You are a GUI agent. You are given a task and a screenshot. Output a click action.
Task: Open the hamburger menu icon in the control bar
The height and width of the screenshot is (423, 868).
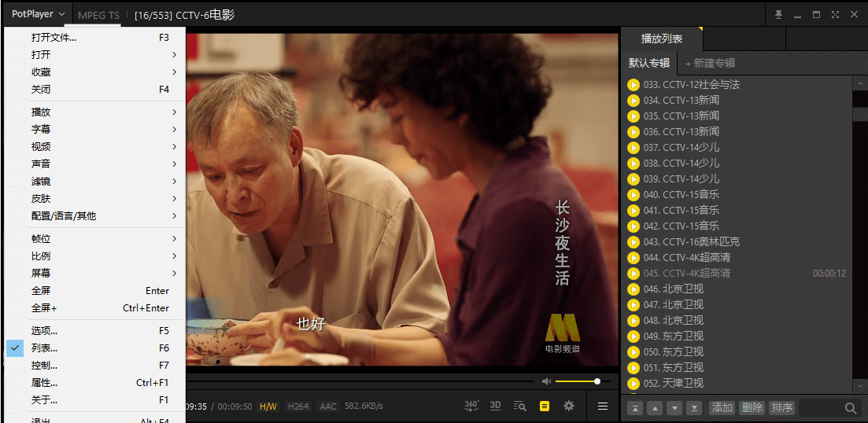[603, 406]
